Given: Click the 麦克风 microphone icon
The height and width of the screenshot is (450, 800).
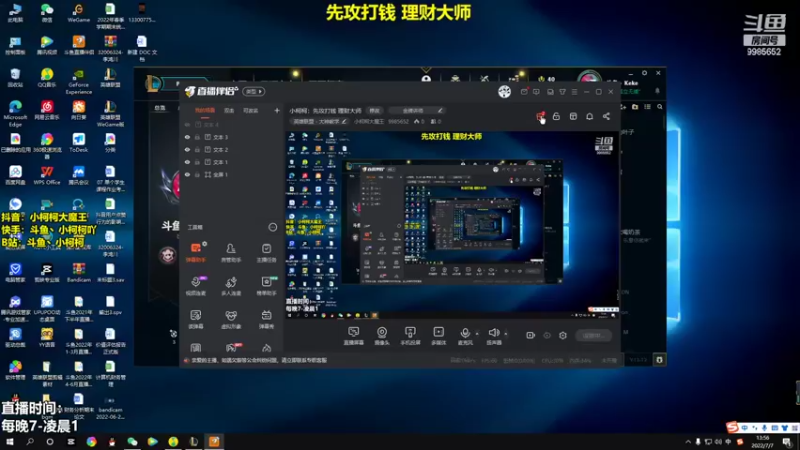Looking at the screenshot, I should (465, 333).
